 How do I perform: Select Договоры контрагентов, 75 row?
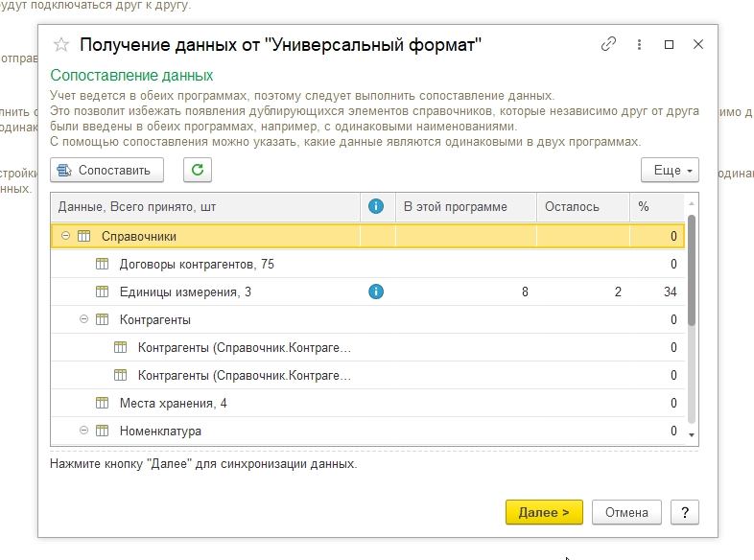pyautogui.click(x=197, y=264)
